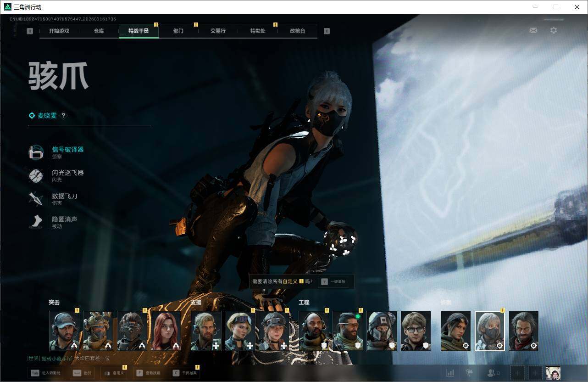Click the question mark beside 麦晓雯
The image size is (588, 382).
coord(63,116)
